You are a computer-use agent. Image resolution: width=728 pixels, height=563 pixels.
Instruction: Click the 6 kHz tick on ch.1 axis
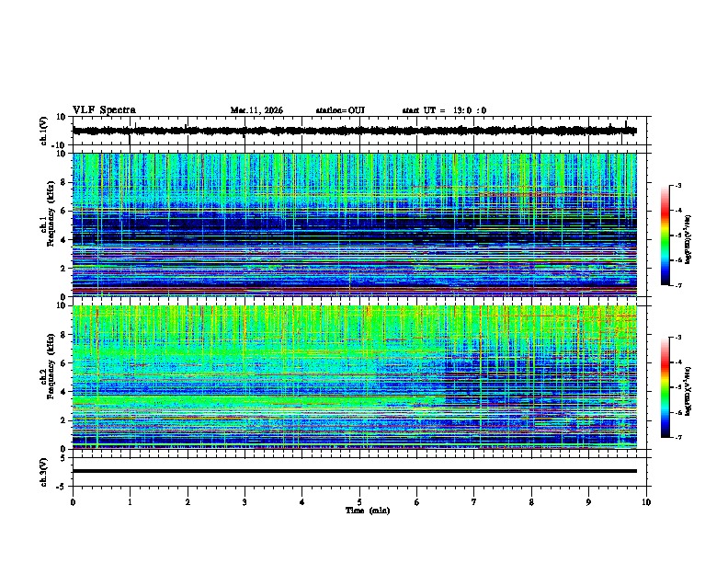[63, 211]
